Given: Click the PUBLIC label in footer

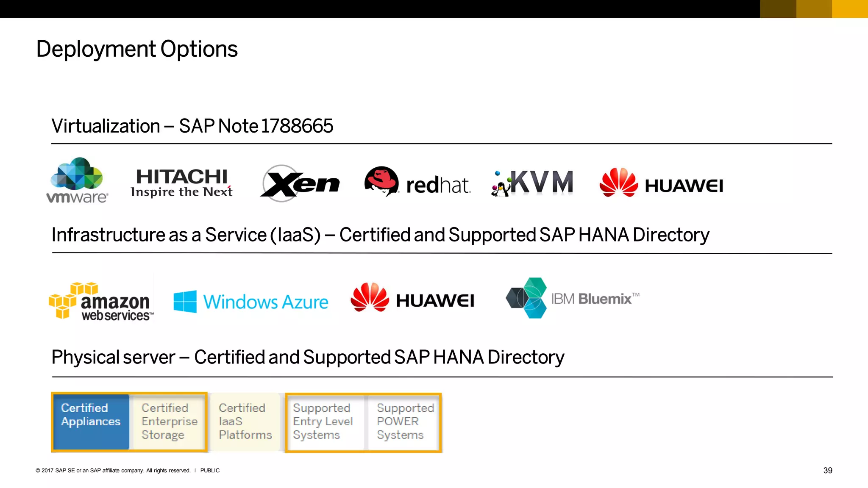Looking at the screenshot, I should [x=210, y=471].
